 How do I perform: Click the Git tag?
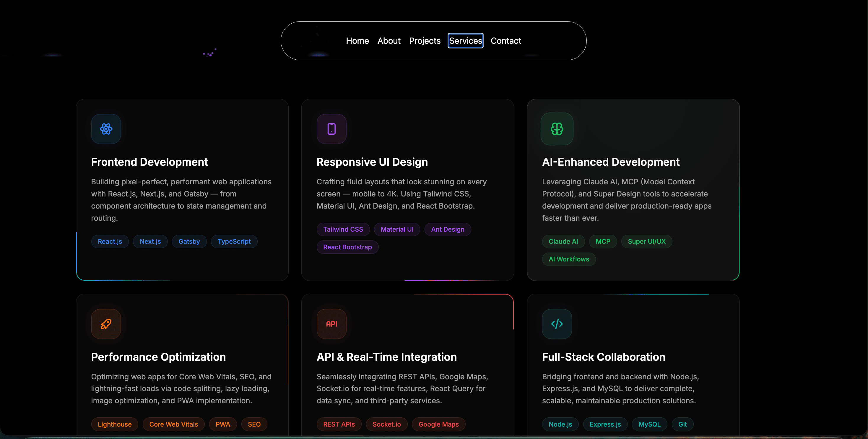(682, 425)
